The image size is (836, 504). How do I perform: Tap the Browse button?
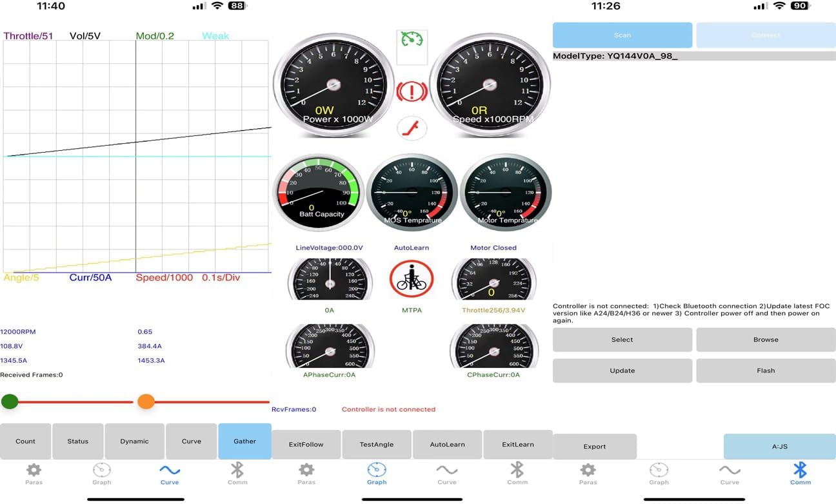point(765,339)
